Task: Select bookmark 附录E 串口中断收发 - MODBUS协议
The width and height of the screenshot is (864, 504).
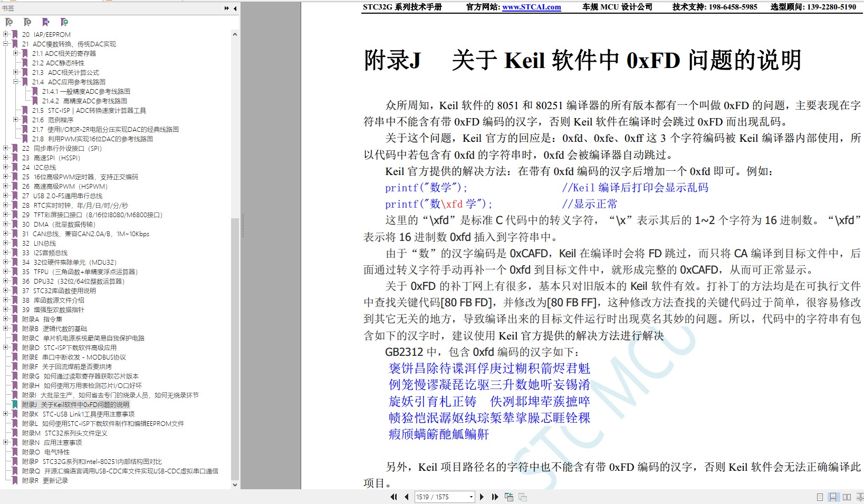Action: [74, 357]
